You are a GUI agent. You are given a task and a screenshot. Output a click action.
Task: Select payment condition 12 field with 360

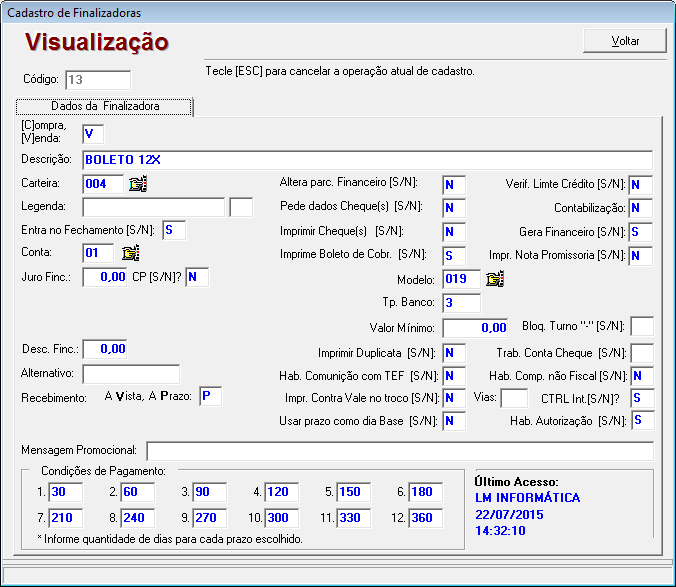426,518
